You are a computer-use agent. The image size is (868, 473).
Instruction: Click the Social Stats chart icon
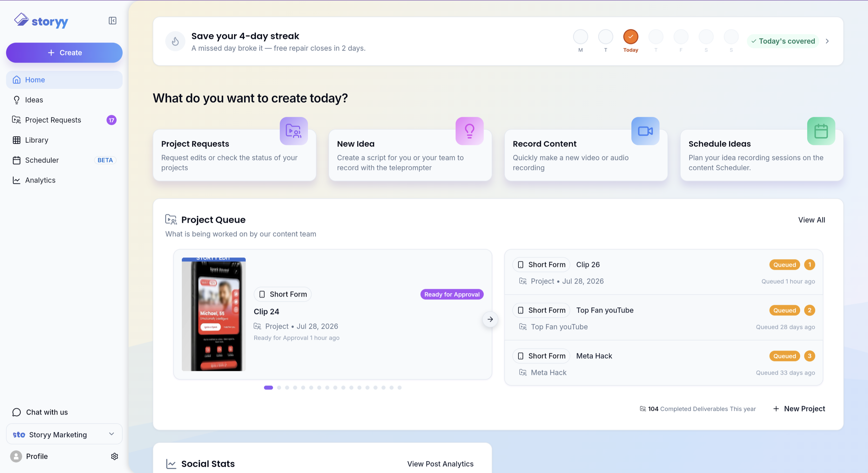coord(171,464)
